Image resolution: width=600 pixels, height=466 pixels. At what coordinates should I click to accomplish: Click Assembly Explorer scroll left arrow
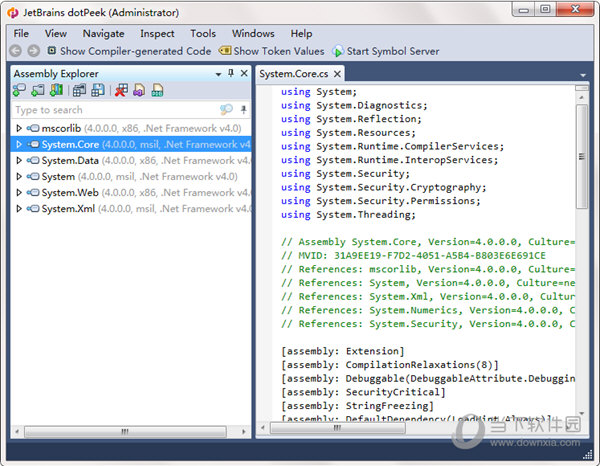coord(17,432)
